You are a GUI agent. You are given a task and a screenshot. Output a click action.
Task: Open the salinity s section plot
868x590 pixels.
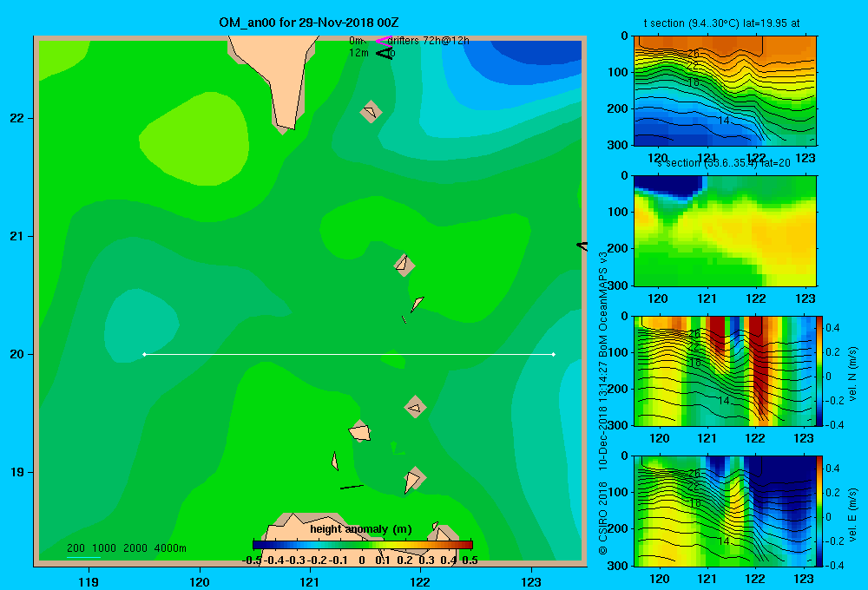[x=725, y=231]
